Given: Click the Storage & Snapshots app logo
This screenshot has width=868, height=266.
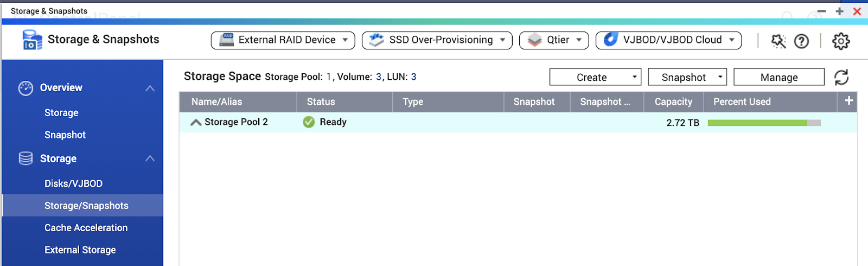Looking at the screenshot, I should [32, 40].
